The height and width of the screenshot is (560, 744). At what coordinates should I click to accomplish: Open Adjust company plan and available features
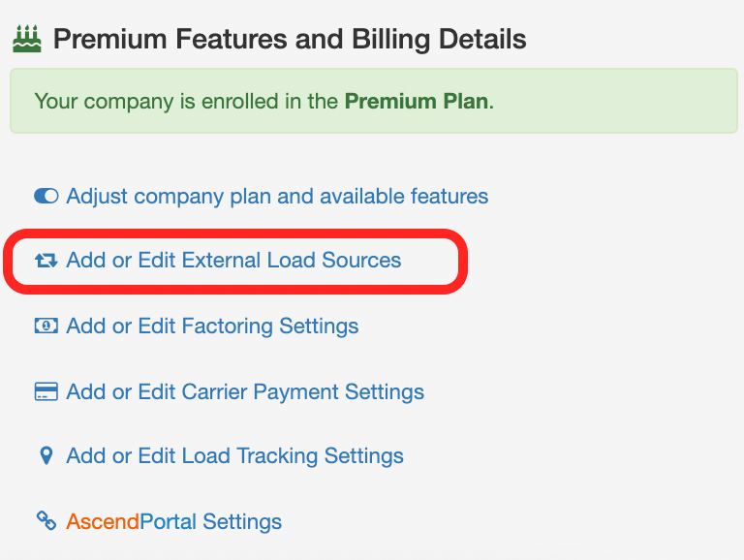point(277,197)
